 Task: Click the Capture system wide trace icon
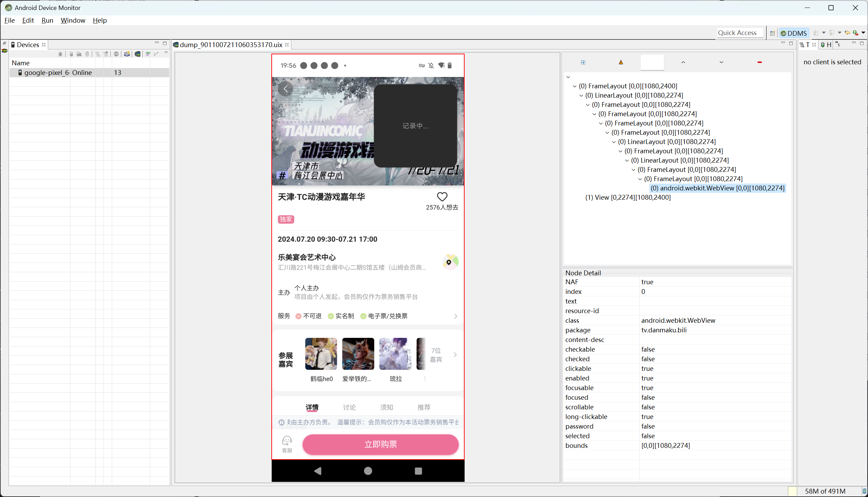(148, 54)
